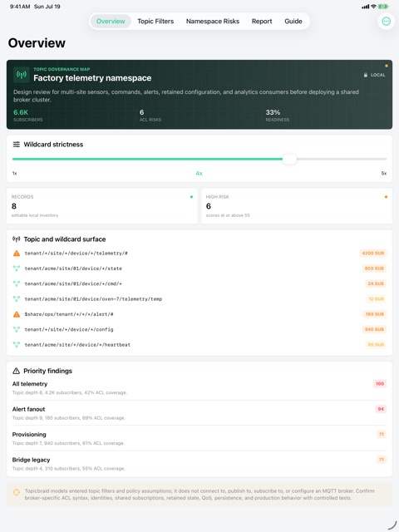The height and width of the screenshot is (532, 399).
Task: Tap the branch icon for oven-7/telemetry/temp row
Action: pos(17,299)
